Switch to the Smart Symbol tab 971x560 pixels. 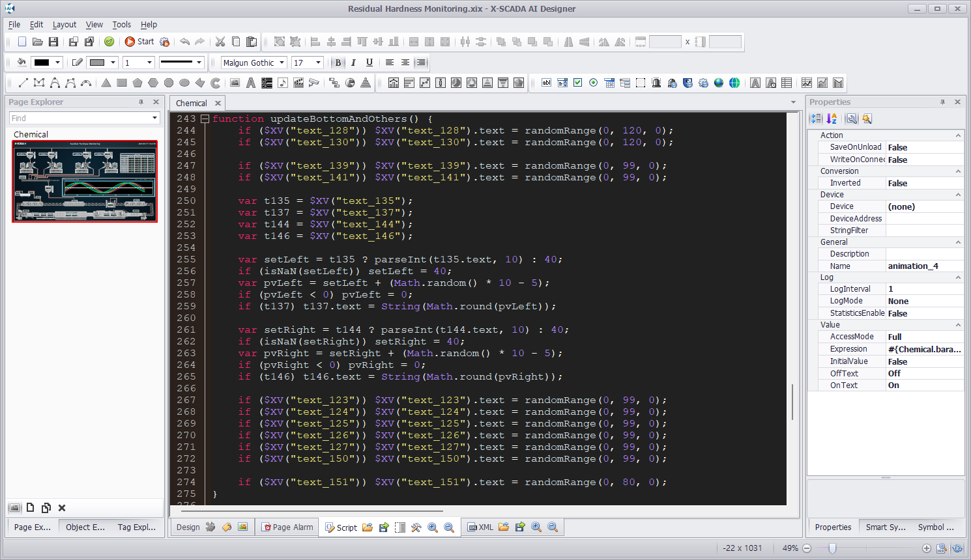[886, 527]
